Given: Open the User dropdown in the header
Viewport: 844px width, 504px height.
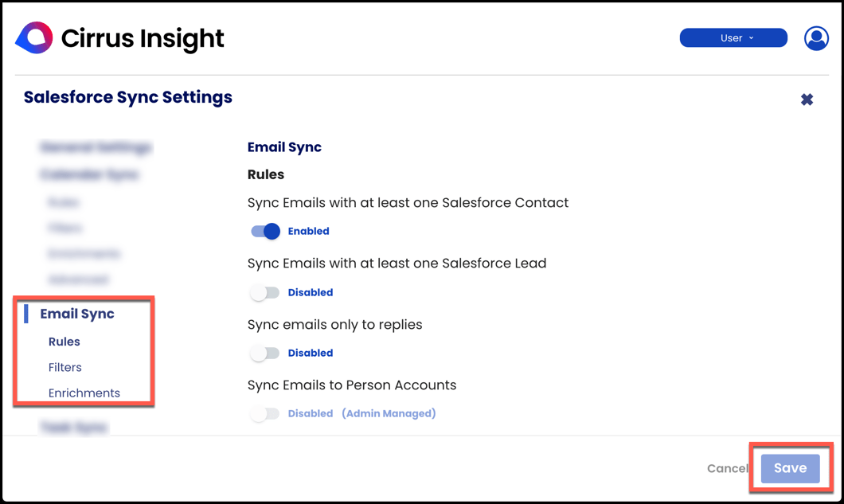Looking at the screenshot, I should [x=733, y=37].
